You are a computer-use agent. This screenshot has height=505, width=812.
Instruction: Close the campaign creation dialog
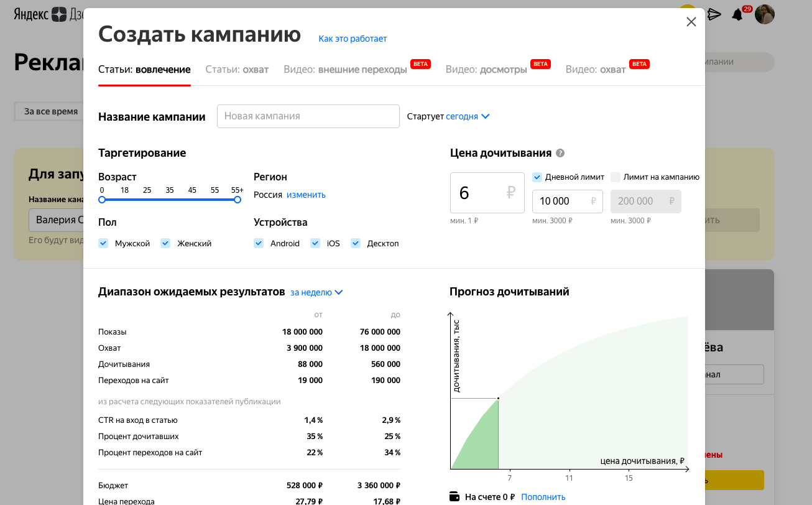tap(691, 22)
